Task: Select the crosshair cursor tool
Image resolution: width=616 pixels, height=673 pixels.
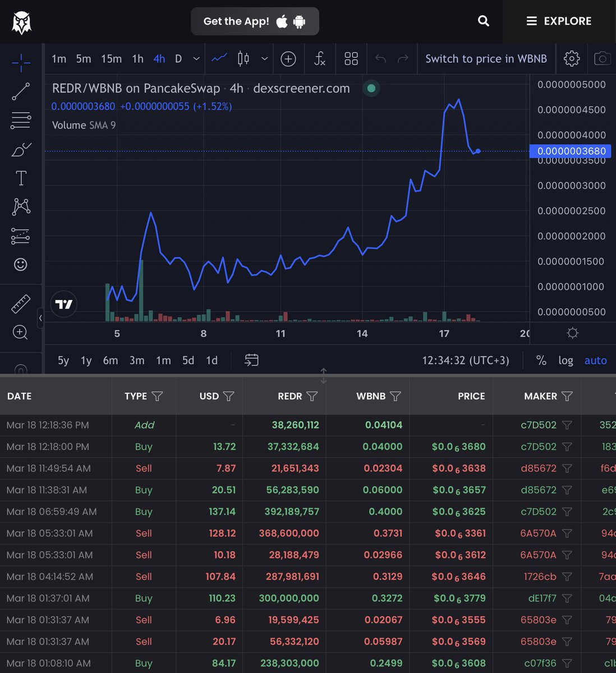Action: pyautogui.click(x=21, y=62)
